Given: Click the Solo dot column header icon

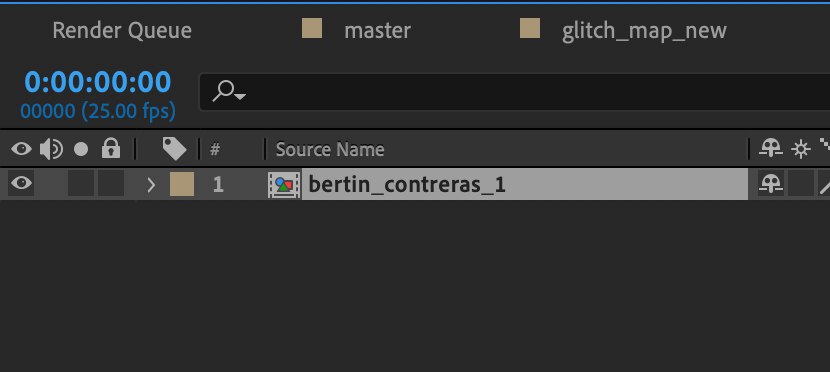Looking at the screenshot, I should 81,150.
